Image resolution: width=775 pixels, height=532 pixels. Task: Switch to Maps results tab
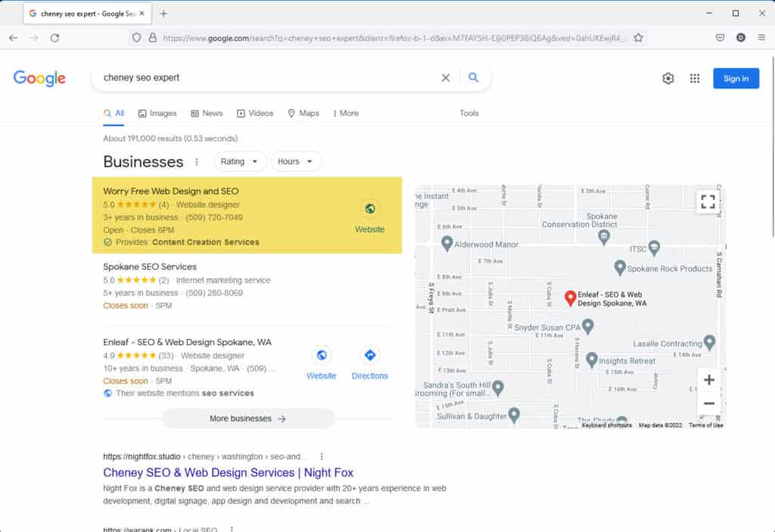coord(303,114)
